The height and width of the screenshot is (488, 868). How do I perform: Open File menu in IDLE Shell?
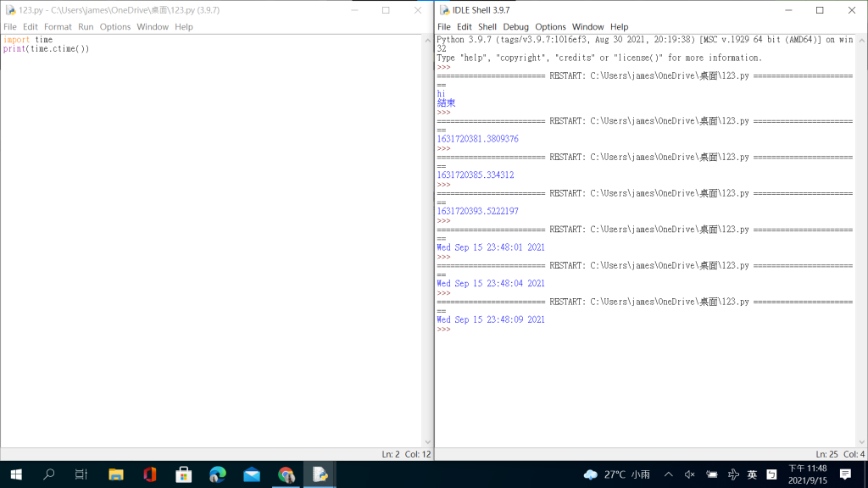pyautogui.click(x=444, y=26)
